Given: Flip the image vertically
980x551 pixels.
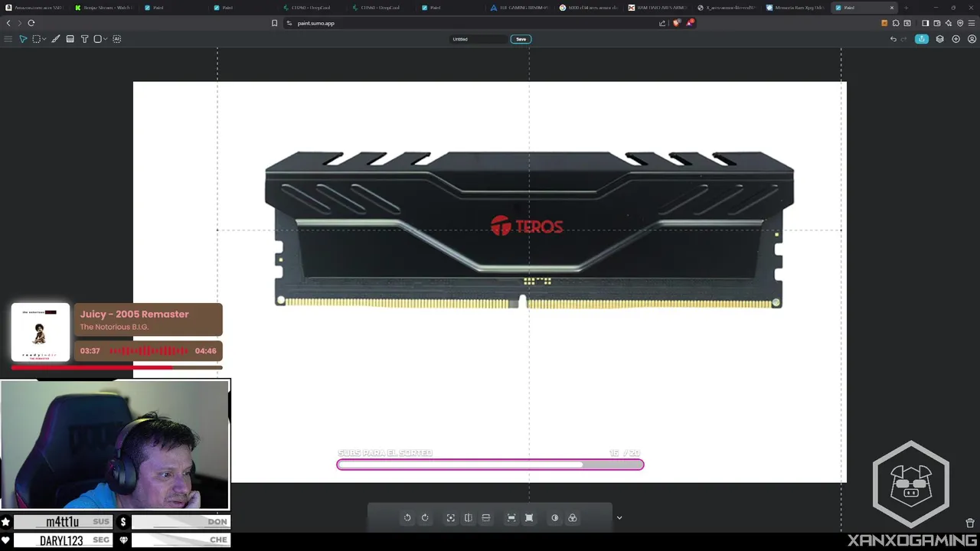Looking at the screenshot, I should (486, 518).
